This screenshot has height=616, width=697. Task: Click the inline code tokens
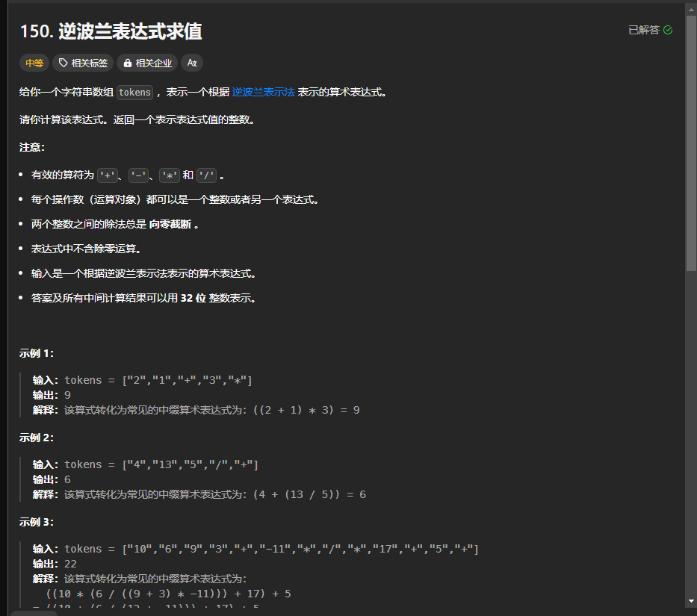(x=134, y=93)
